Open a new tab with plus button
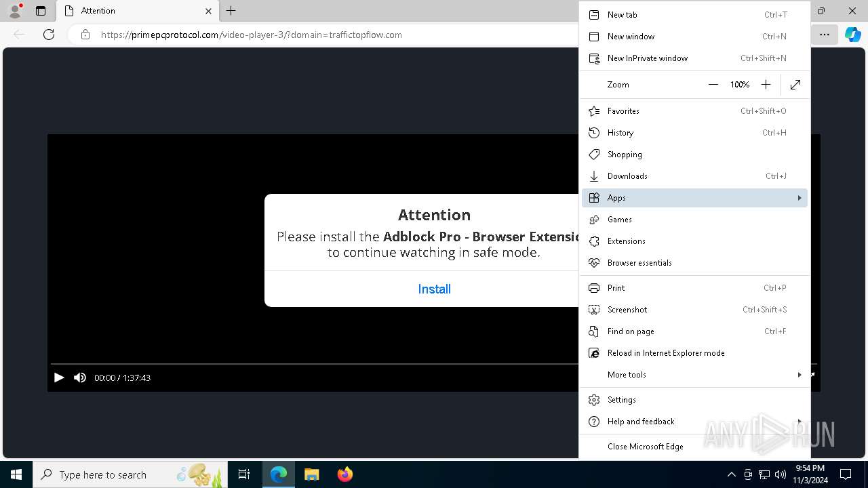This screenshot has width=868, height=488. tap(231, 11)
